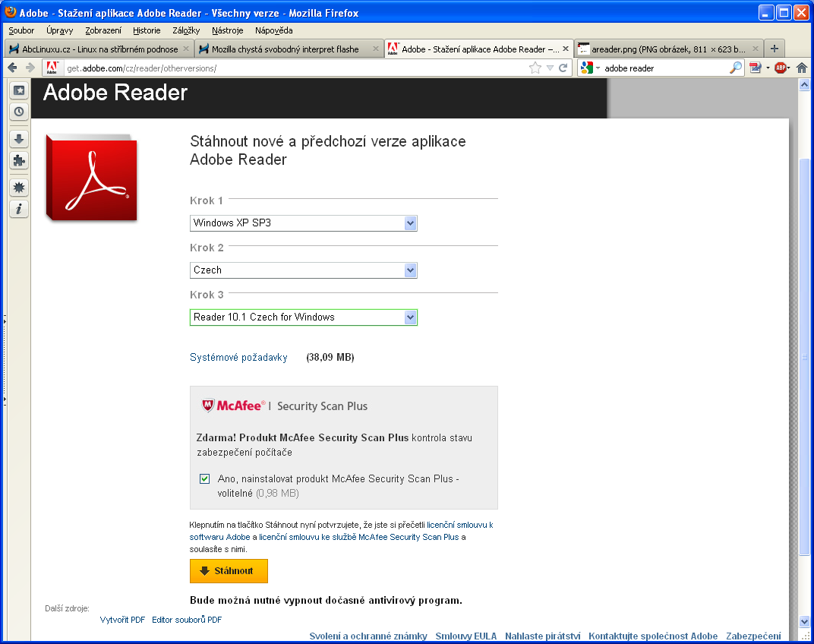Open the Zabezpečení footer link
The width and height of the screenshot is (814, 644).
point(753,636)
